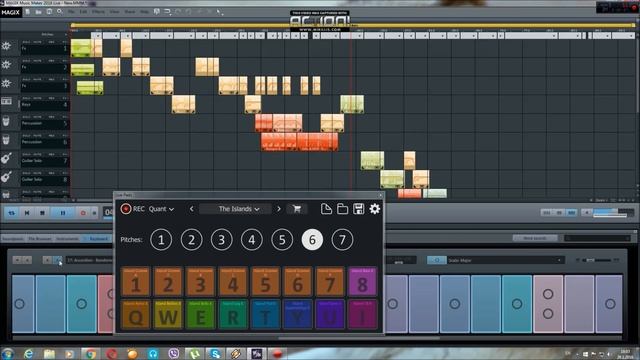Click the Percussion track 5 drum icon

click(x=6, y=121)
